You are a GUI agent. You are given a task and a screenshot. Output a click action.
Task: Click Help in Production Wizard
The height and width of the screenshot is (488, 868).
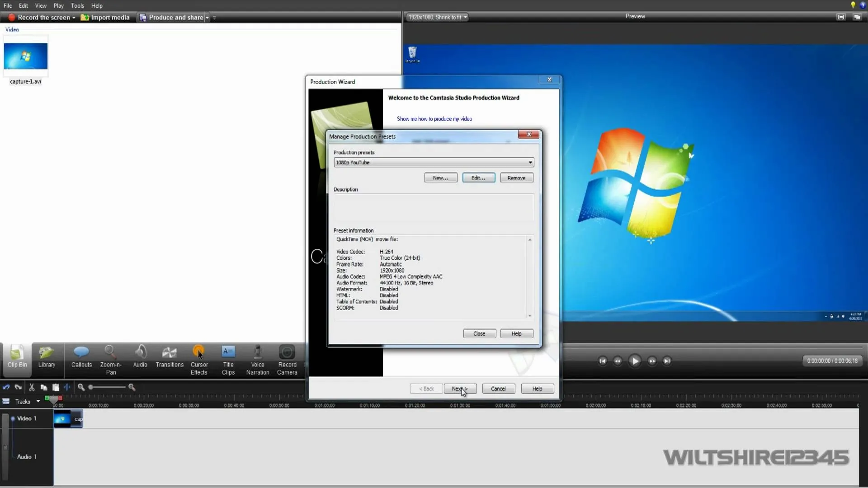point(538,389)
